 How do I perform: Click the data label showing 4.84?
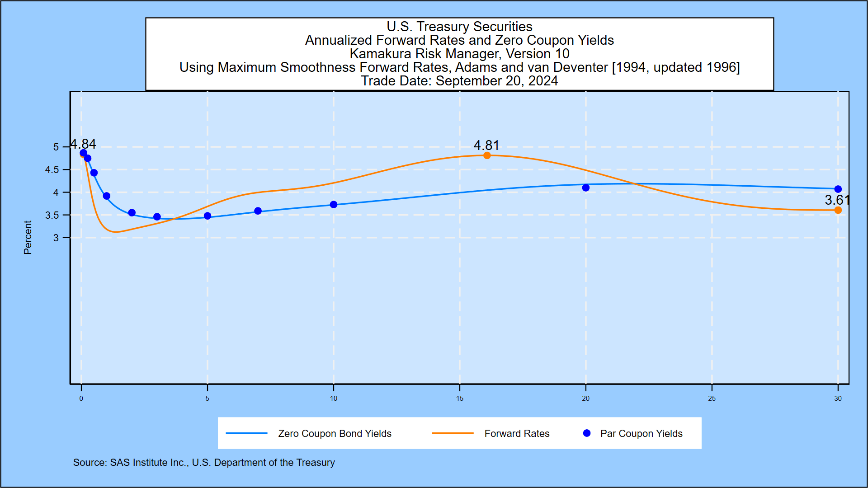click(x=83, y=144)
